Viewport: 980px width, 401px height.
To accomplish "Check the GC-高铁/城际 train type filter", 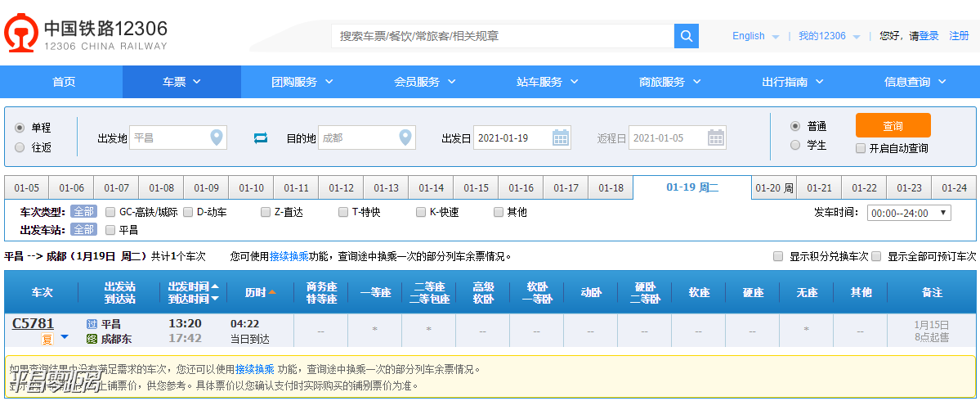I will pyautogui.click(x=110, y=212).
